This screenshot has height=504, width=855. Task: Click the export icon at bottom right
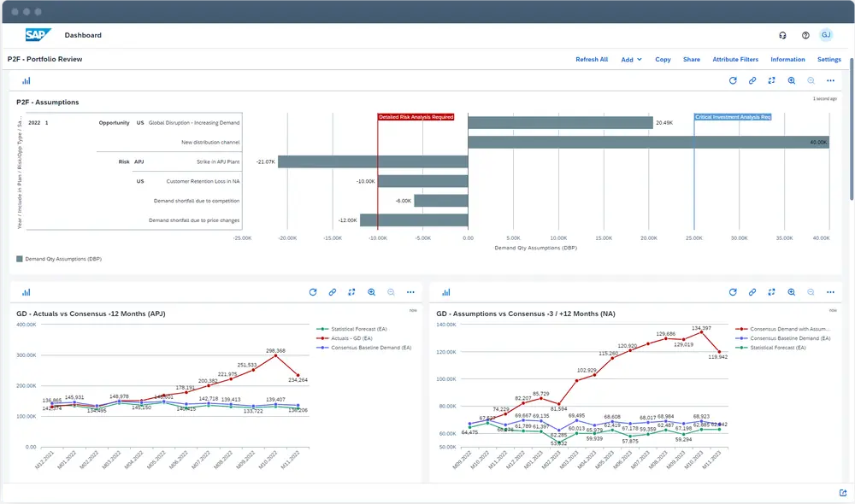click(843, 493)
